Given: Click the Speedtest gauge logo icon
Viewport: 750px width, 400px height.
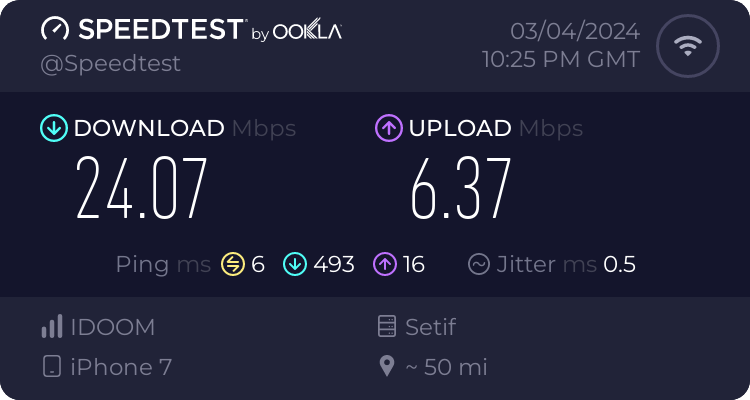Looking at the screenshot, I should [x=55, y=30].
